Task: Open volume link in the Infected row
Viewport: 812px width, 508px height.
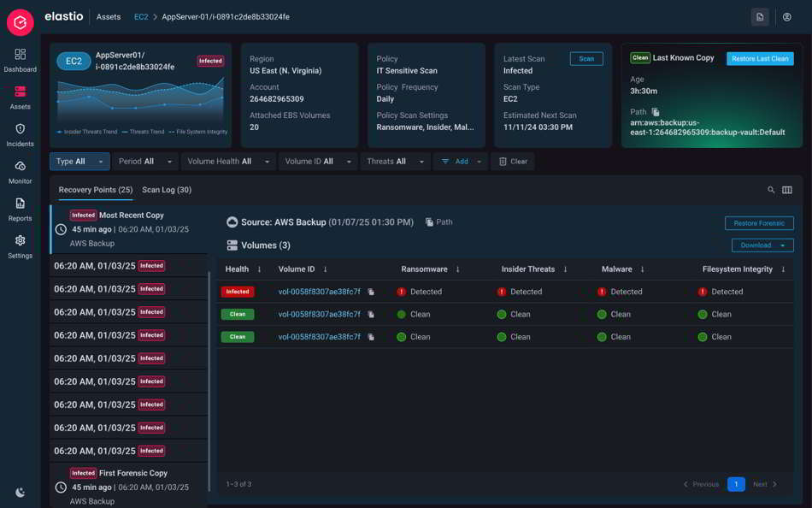Action: pyautogui.click(x=319, y=292)
